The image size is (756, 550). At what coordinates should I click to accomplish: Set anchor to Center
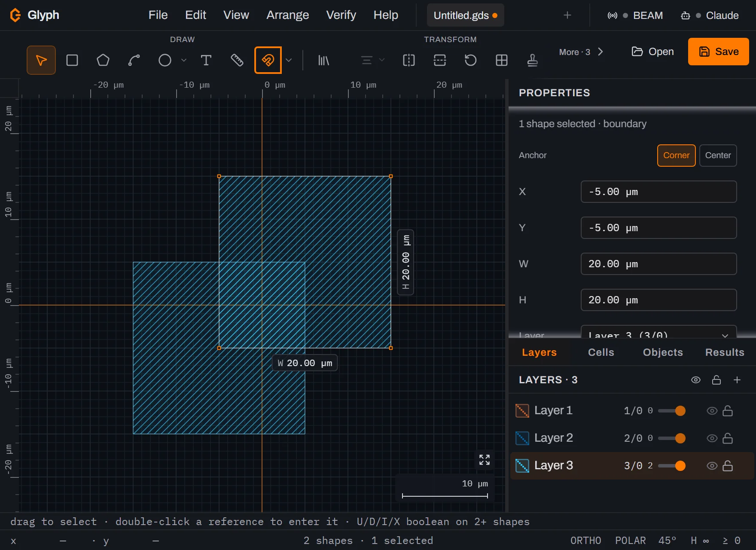(x=718, y=156)
